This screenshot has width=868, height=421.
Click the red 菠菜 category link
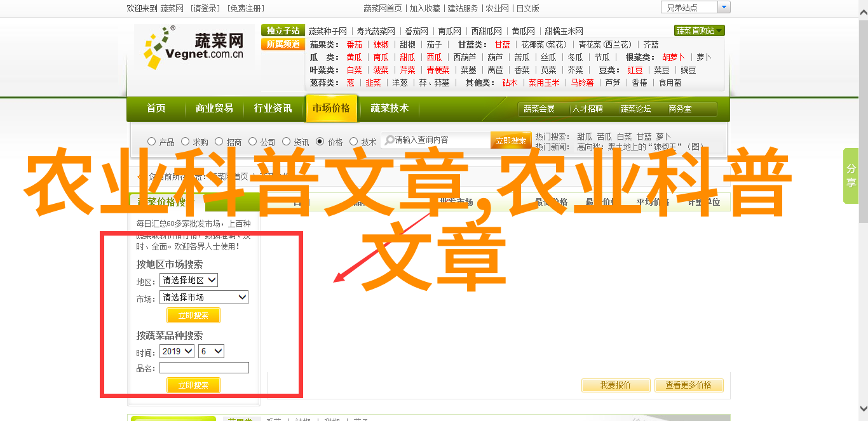point(381,70)
